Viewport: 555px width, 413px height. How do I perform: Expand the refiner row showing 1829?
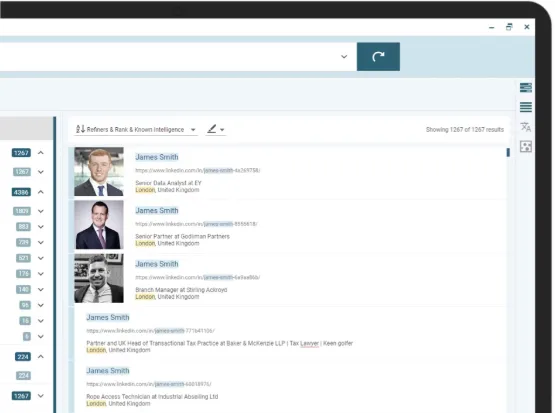[41, 211]
